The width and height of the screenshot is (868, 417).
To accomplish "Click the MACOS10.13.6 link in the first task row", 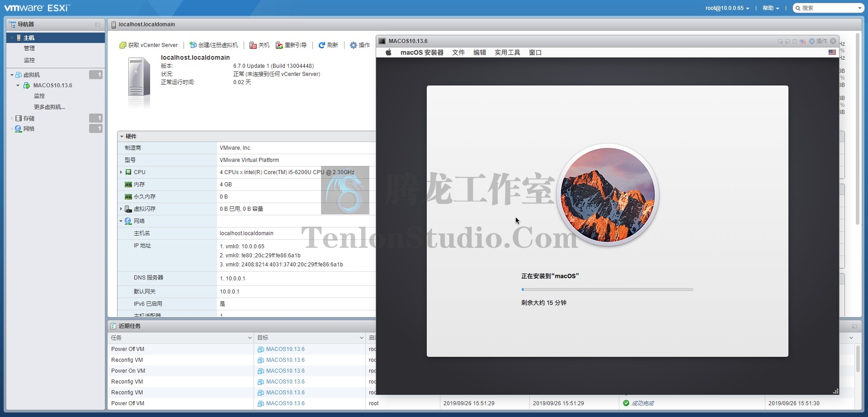I will coord(285,349).
